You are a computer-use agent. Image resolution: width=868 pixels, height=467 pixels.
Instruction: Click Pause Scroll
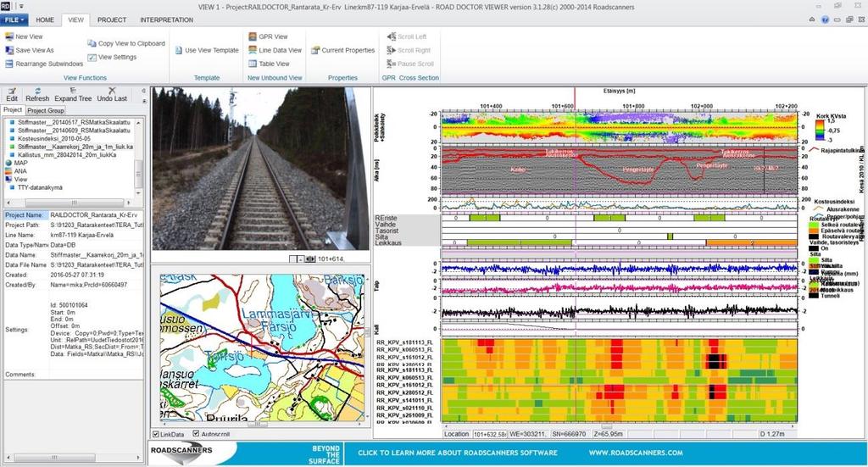[x=409, y=64]
